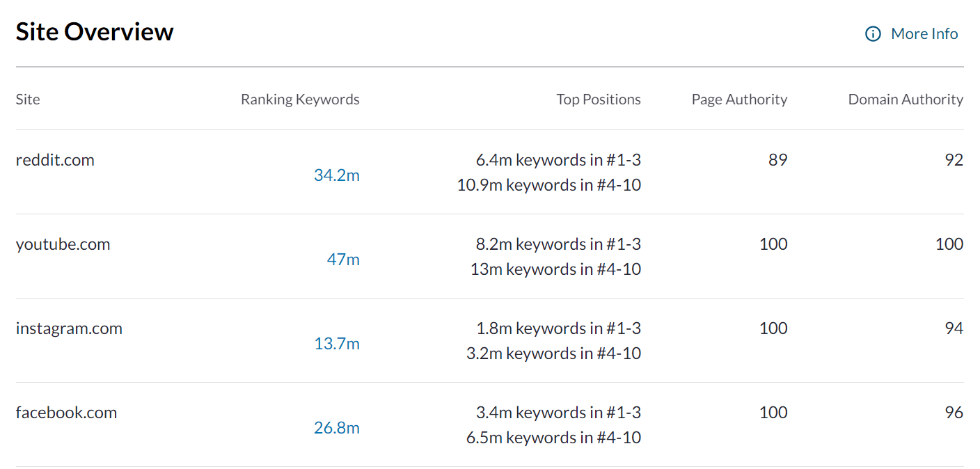Viewport: 980px width, 469px height.
Task: Sort by the Ranking Keywords column header
Action: pyautogui.click(x=300, y=99)
